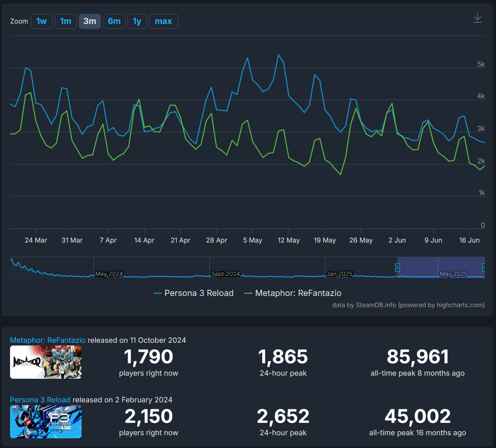Show the max zoom range
The image size is (496, 448).
pos(164,21)
